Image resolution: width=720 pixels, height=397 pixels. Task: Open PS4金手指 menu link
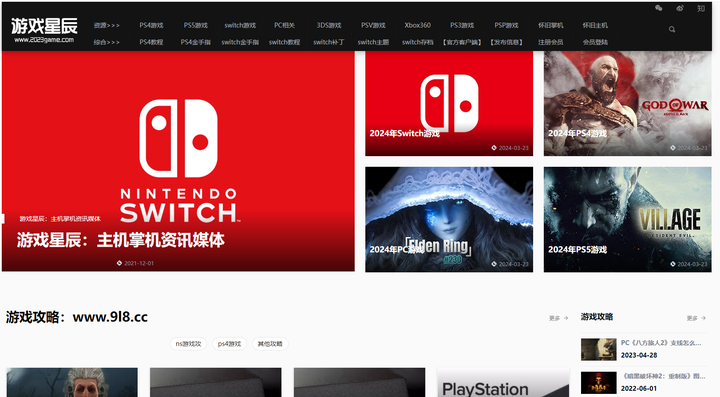pos(196,42)
